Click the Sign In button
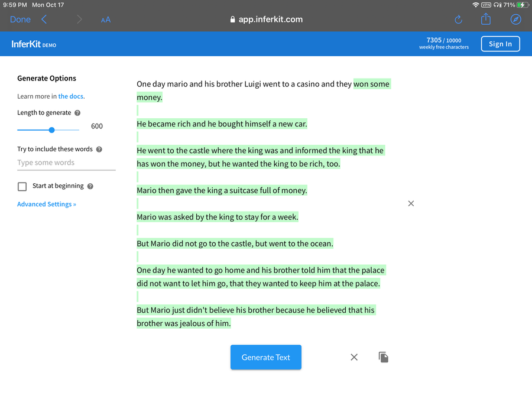Viewport: 532px width, 399px height. tap(500, 44)
